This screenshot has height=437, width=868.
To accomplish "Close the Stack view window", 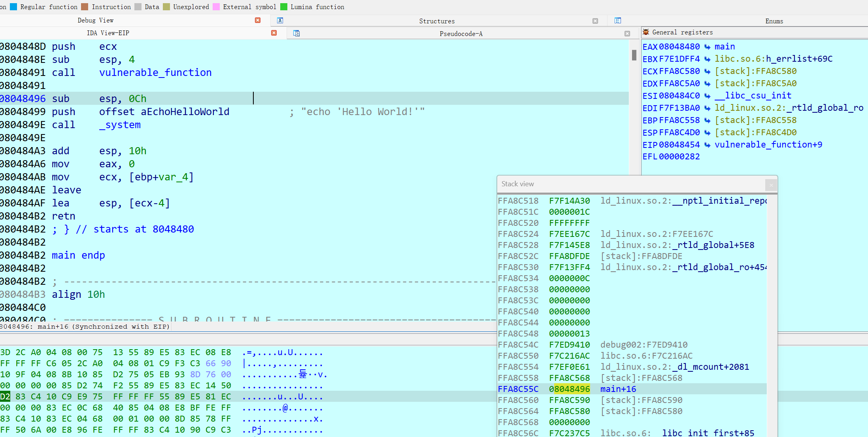I will pos(771,185).
